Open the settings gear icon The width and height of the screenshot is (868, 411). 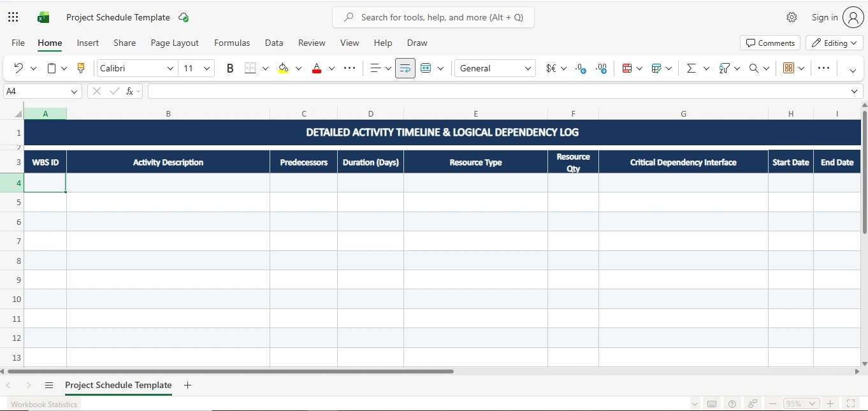coord(792,17)
